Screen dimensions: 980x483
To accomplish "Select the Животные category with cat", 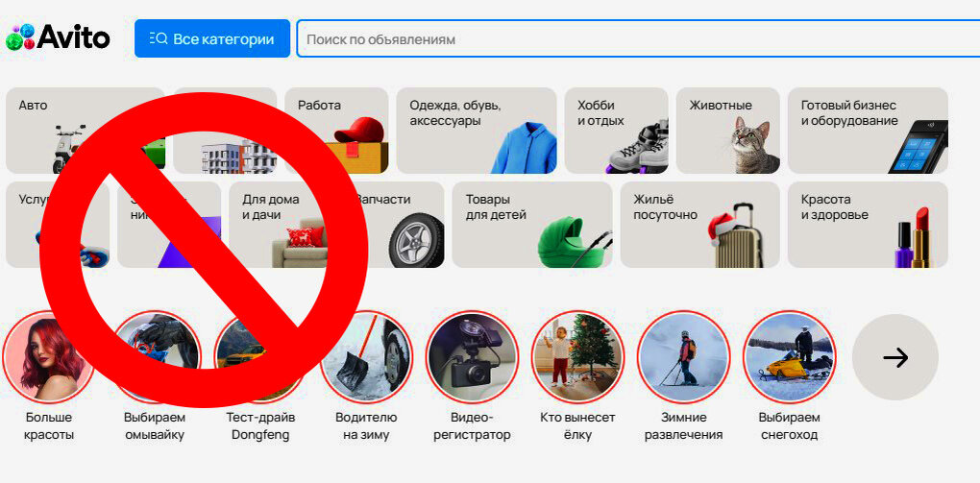I will 728,131.
